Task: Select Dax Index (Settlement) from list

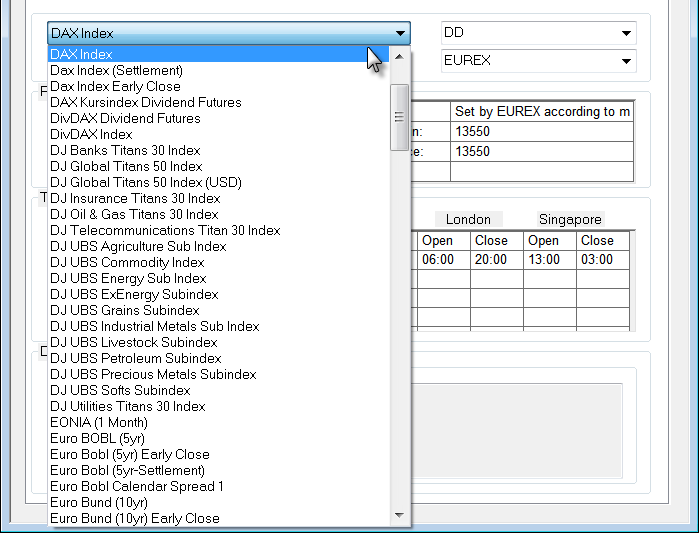Action: [116, 70]
